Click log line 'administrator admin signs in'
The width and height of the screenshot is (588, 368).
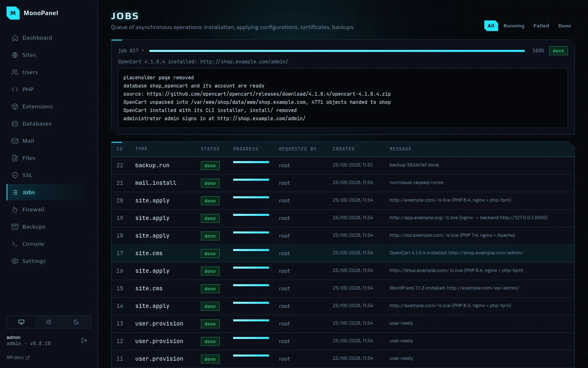coord(214,119)
